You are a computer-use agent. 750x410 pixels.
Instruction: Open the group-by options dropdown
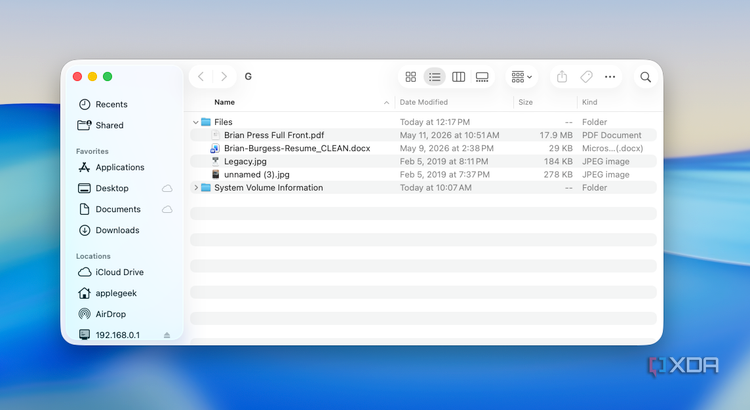521,77
